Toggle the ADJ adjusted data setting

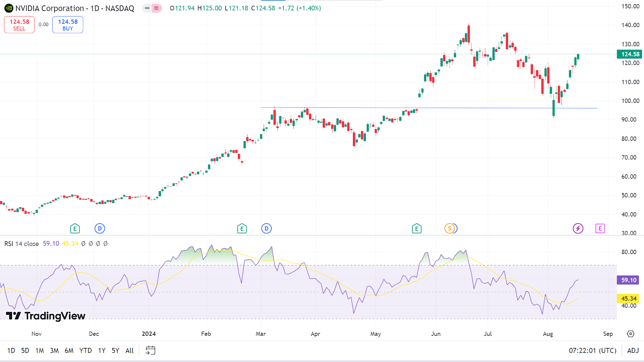coord(633,350)
